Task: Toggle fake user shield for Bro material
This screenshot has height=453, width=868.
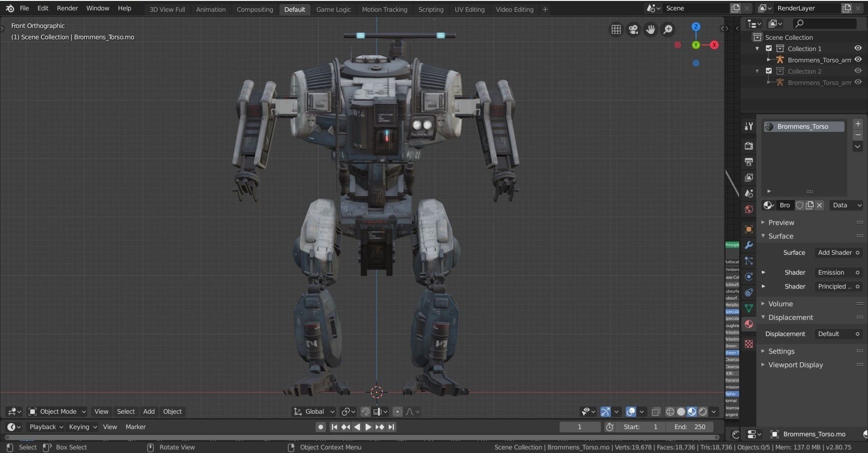Action: click(x=799, y=205)
